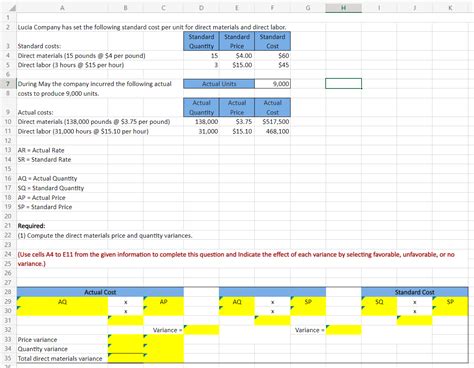Image resolution: width=474 pixels, height=368 pixels.
Task: Click '(1) Compute the direct materials' instruction
Action: point(105,235)
